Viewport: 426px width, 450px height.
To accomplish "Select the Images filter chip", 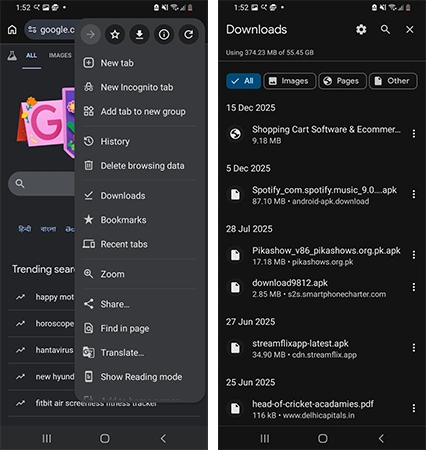I will (290, 81).
